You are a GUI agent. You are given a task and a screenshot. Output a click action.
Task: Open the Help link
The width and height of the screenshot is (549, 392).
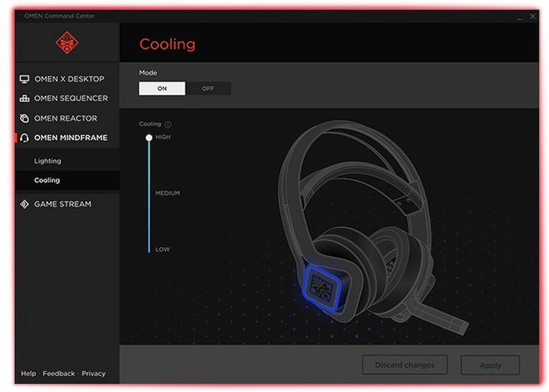(x=28, y=373)
